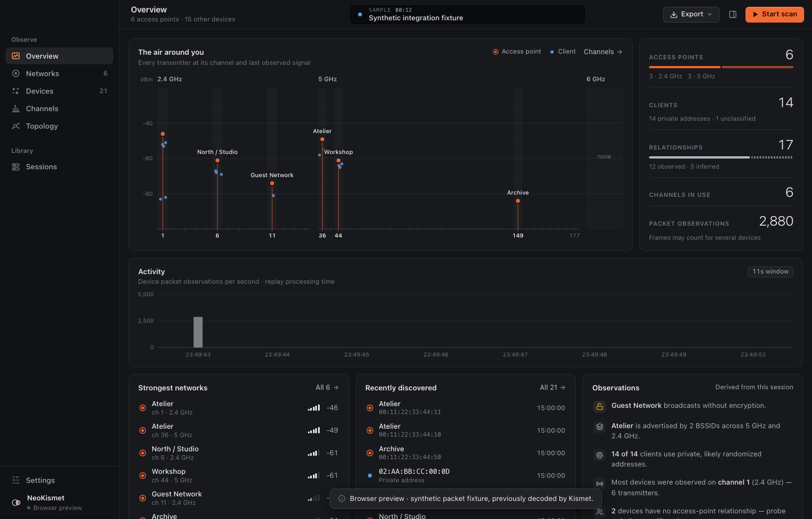
Task: Click the North / Studio access point marker
Action: [217, 160]
